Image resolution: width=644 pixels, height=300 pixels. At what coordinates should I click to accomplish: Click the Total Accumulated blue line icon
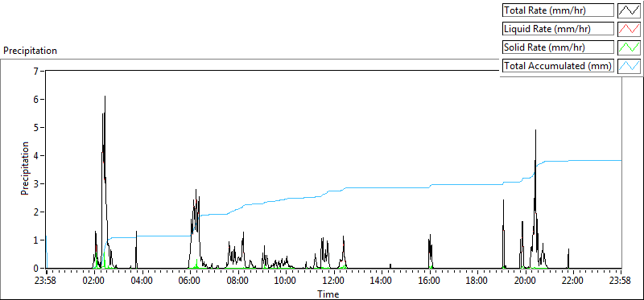[630, 66]
